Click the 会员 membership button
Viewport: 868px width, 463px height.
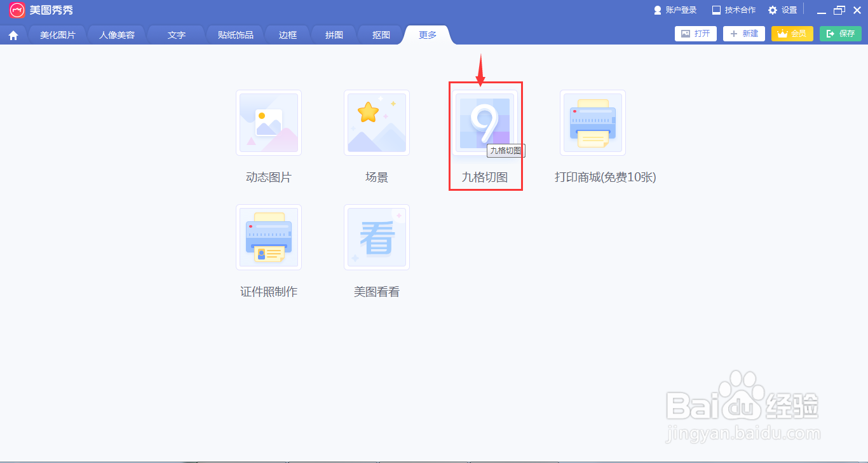pos(792,34)
